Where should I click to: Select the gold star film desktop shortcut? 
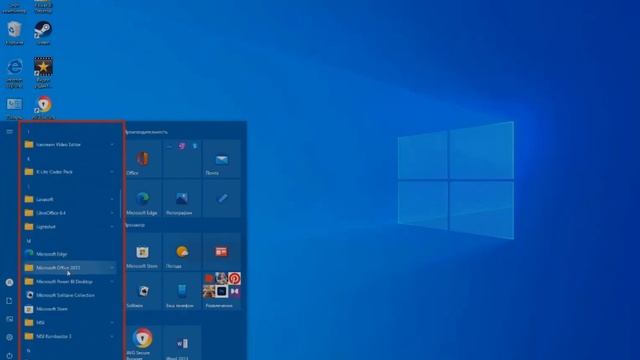pos(43,73)
